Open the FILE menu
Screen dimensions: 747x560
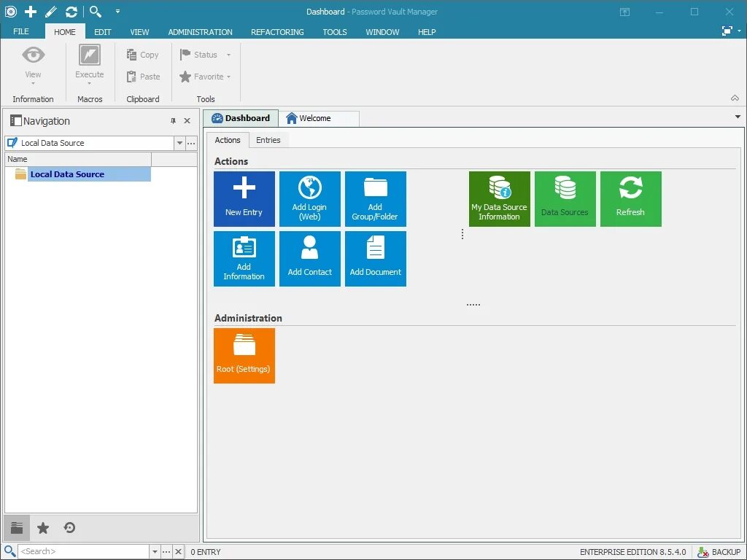[21, 31]
